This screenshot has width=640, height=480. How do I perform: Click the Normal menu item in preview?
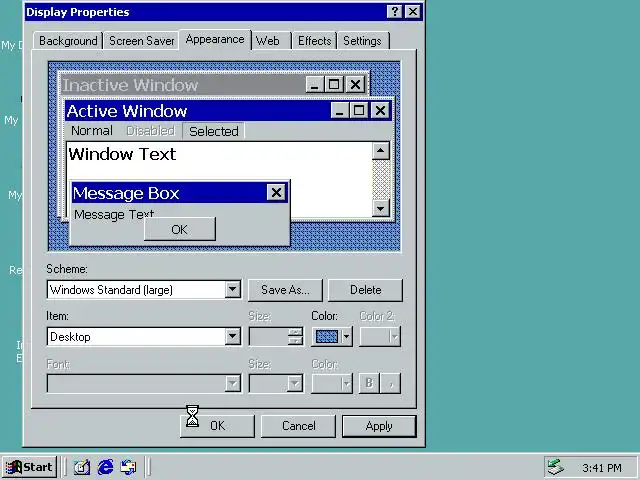91,131
